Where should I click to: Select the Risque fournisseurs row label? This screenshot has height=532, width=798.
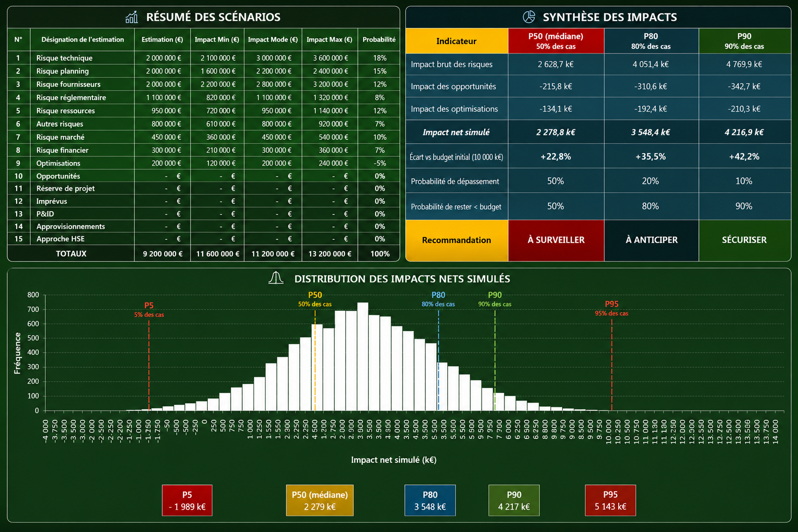68,84
